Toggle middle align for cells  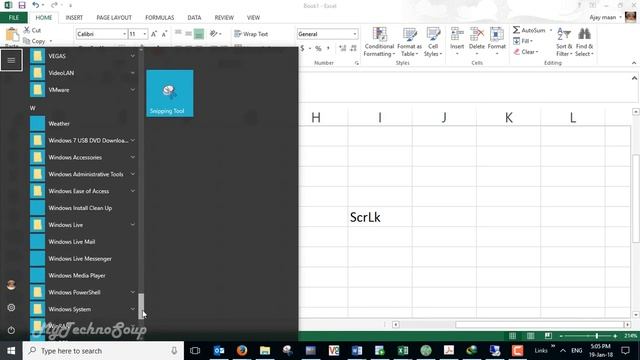pos(188,34)
